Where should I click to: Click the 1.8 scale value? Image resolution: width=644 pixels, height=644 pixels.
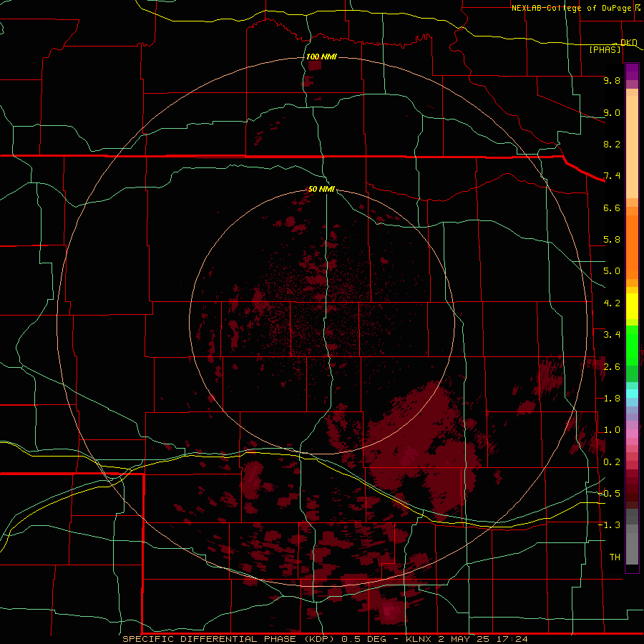tap(612, 399)
